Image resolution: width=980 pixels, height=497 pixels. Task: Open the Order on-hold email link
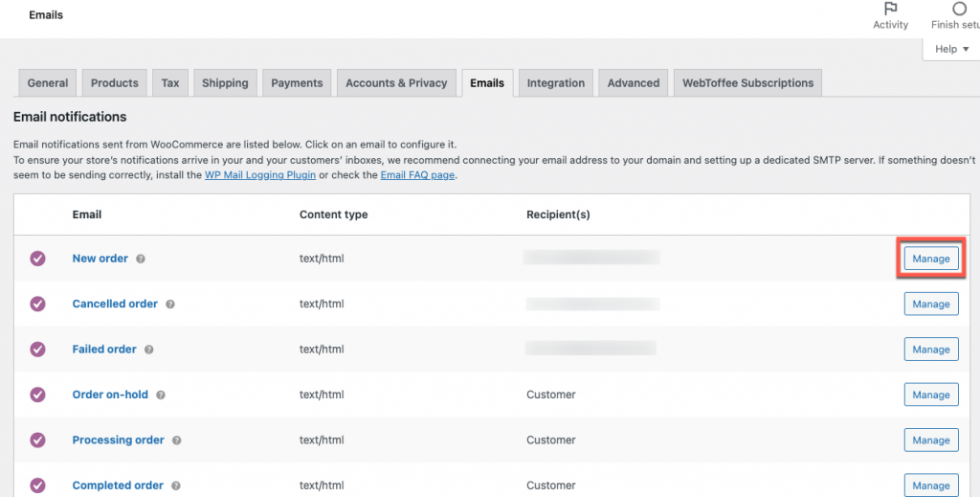tap(110, 395)
